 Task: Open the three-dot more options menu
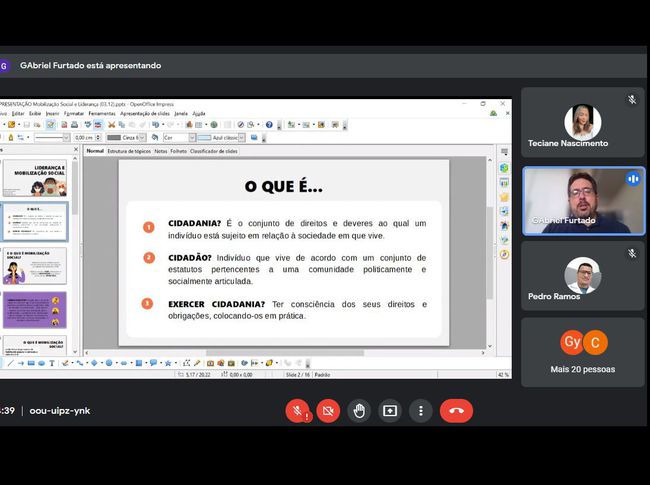tap(421, 411)
